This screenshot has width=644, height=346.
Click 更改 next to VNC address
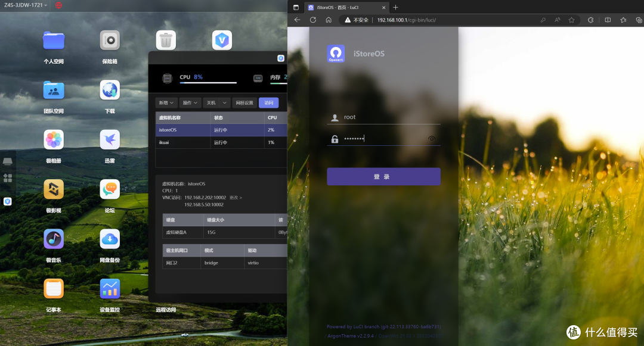[x=236, y=198]
